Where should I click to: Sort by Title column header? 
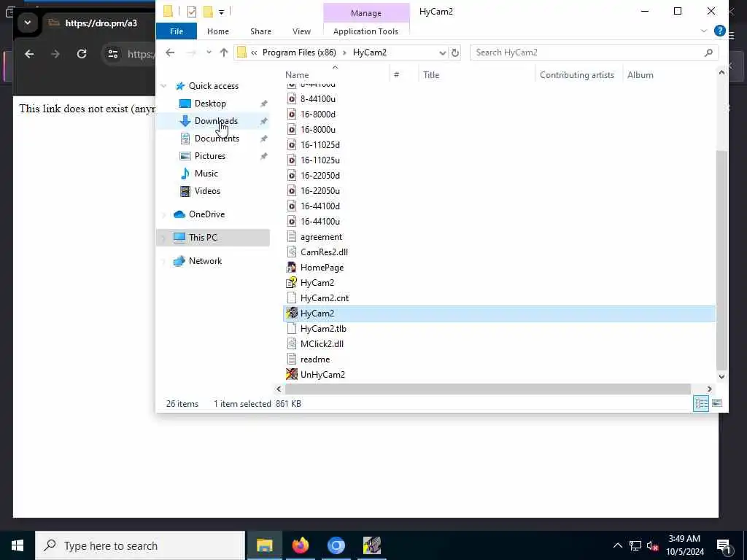430,75
